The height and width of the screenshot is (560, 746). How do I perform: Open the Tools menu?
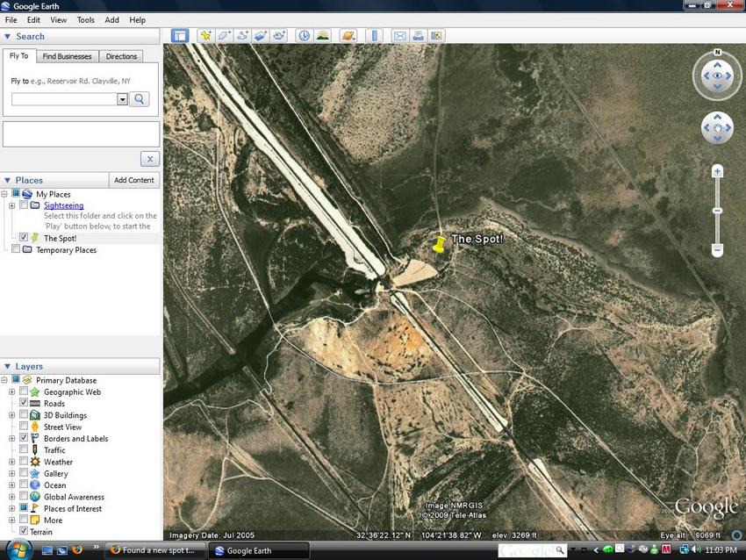pyautogui.click(x=85, y=19)
